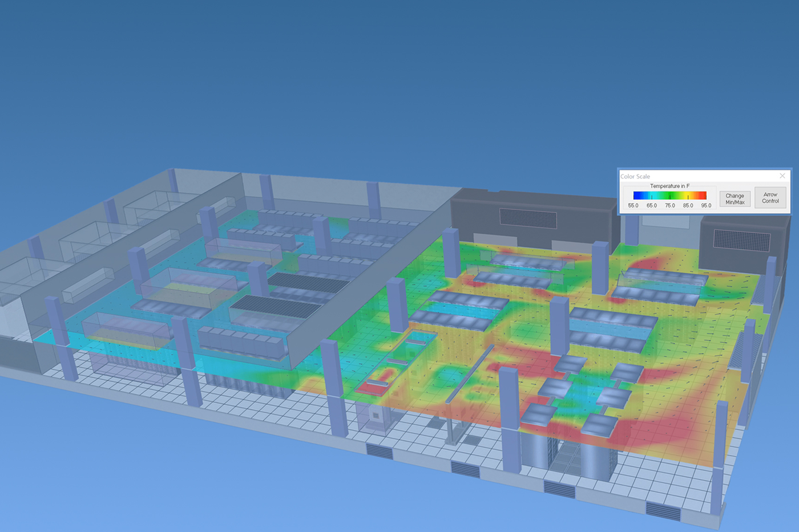Click the Change Min/Max button

735,198
